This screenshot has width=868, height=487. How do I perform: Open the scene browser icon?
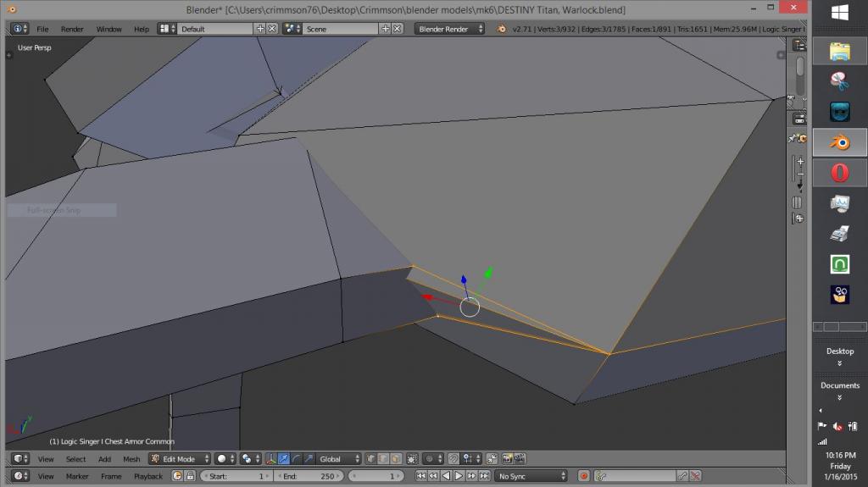click(292, 28)
